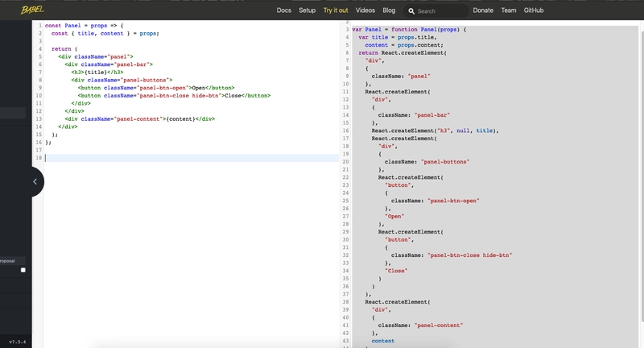Click 'React.createElement("h3", null, title),' line
The width and height of the screenshot is (644, 348).
tap(436, 130)
